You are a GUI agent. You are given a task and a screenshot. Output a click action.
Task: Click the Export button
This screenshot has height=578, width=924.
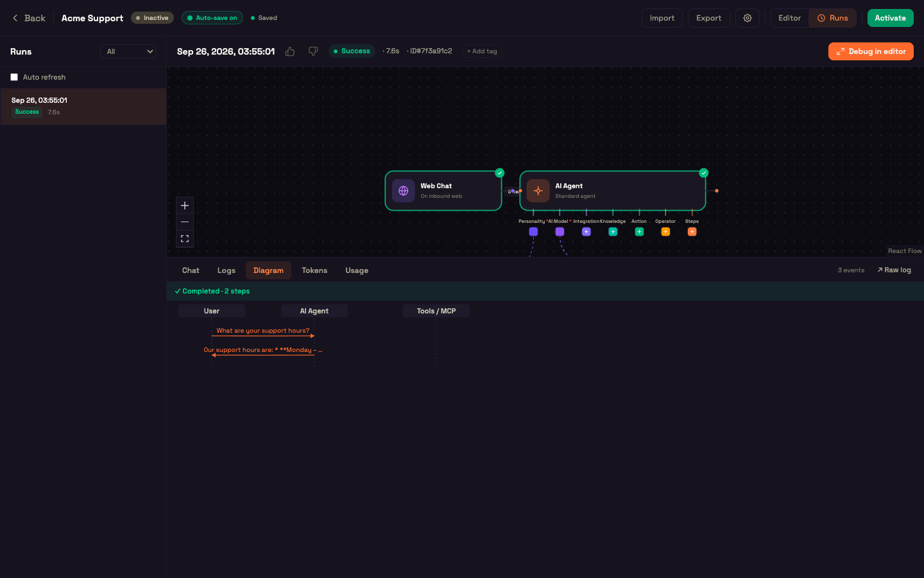tap(709, 18)
